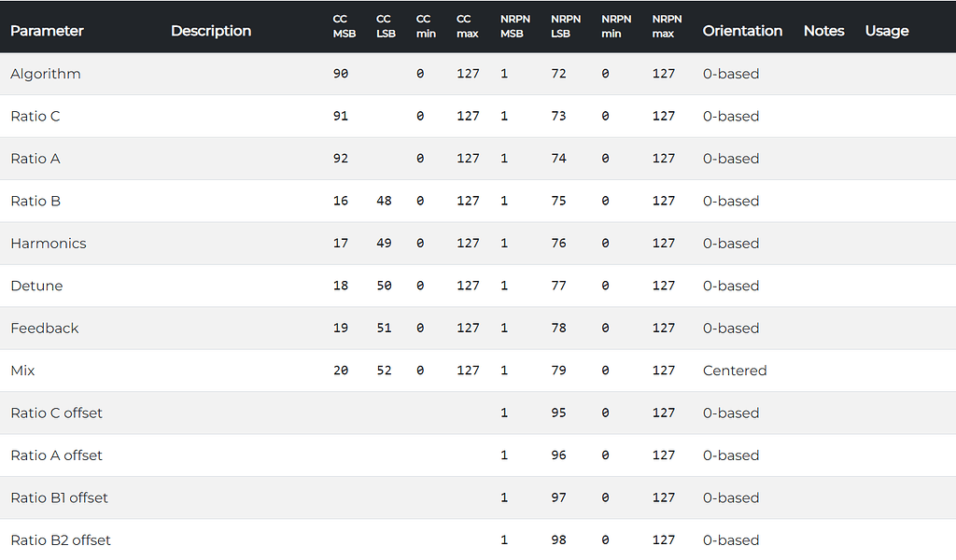Click NRPN LSB value 95
The width and height of the screenshot is (956, 560).
[558, 413]
